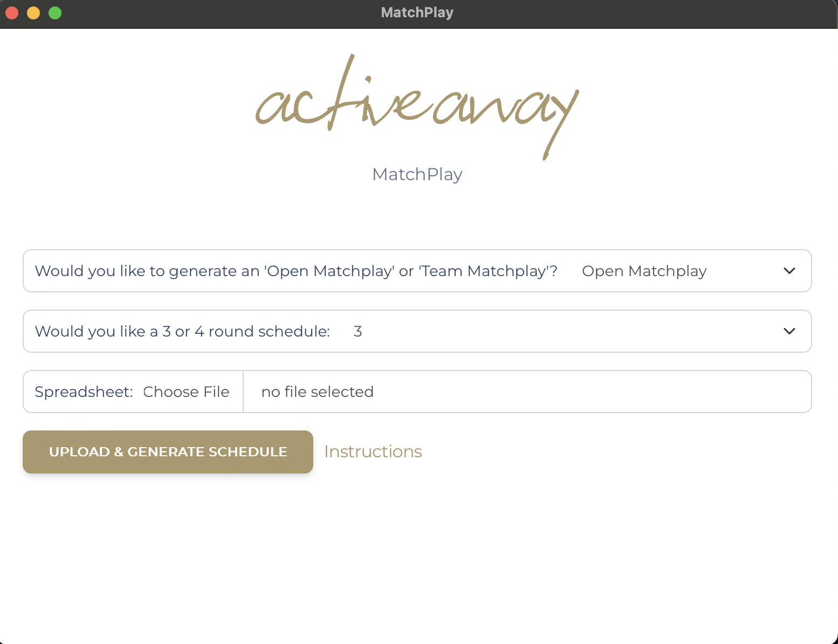Screen dimensions: 838x644
Task: Click the 'Open Matchplay or Team Matchplay' question label
Action: tap(296, 271)
